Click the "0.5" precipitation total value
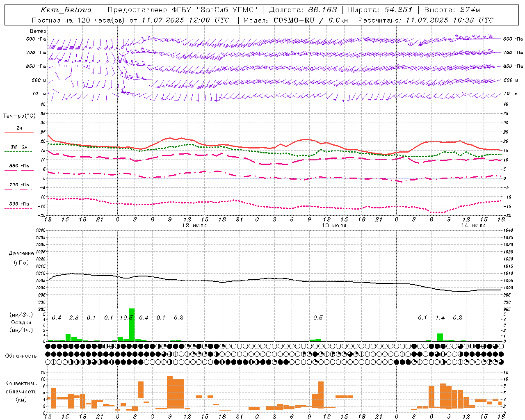 click(x=318, y=318)
